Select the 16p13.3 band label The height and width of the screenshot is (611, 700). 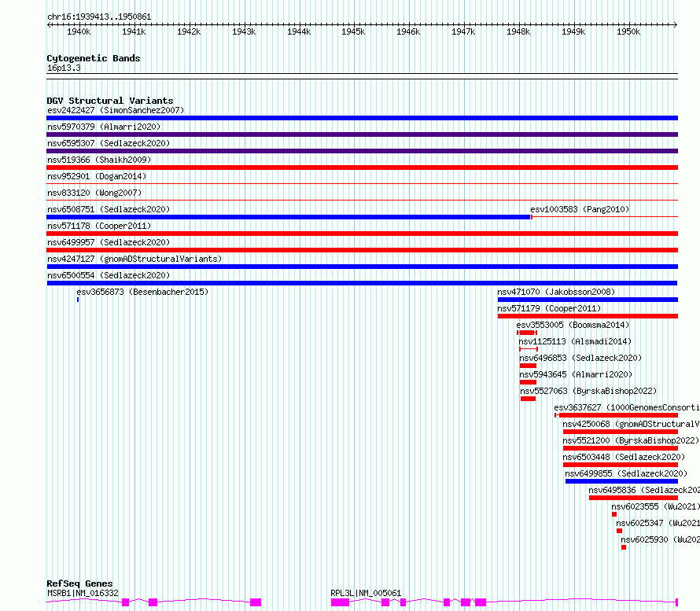64,68
